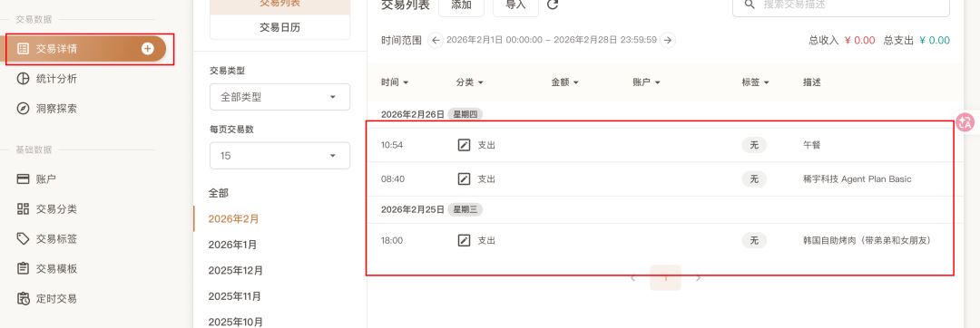Select 2026年1月 in the month list
The width and height of the screenshot is (980, 328).
(x=232, y=245)
